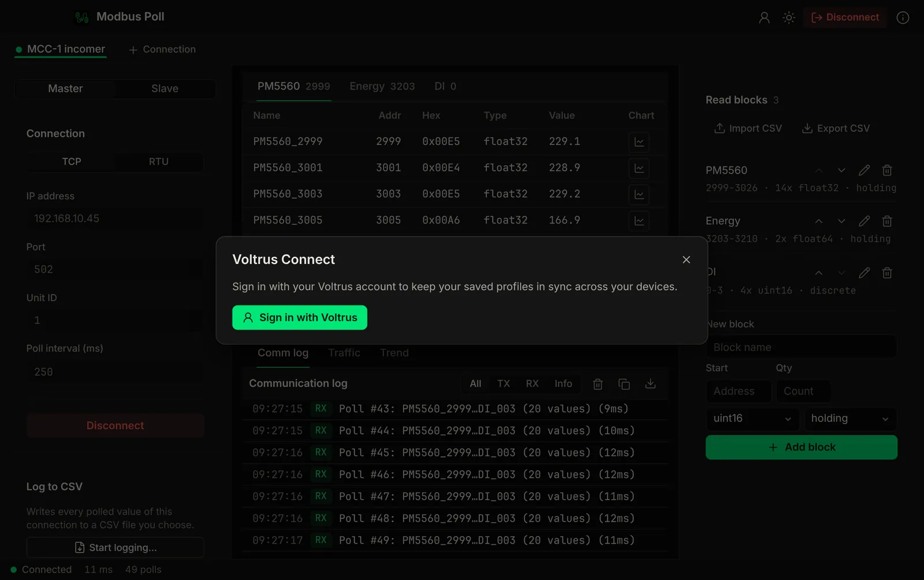Switch to Slave mode

click(165, 89)
